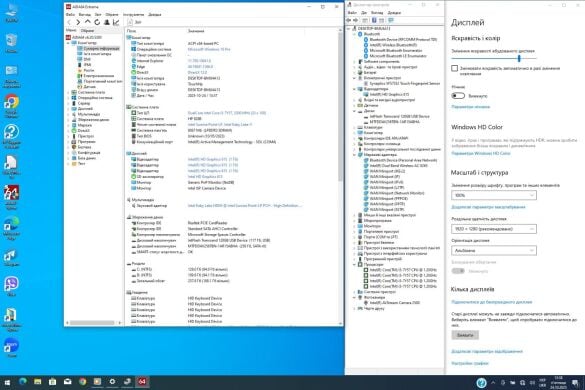
Task: Switch to AIDA64 via red 64 taskbar icon
Action: tap(142, 382)
